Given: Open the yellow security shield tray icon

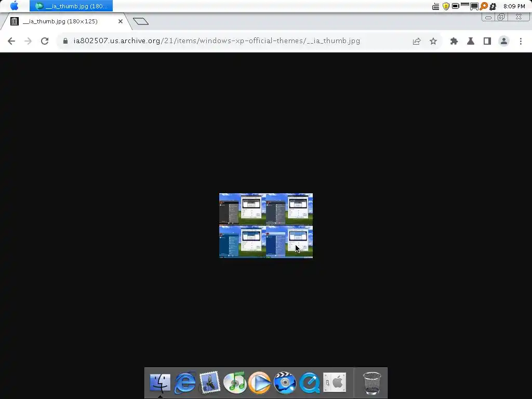Looking at the screenshot, I should tap(446, 6).
